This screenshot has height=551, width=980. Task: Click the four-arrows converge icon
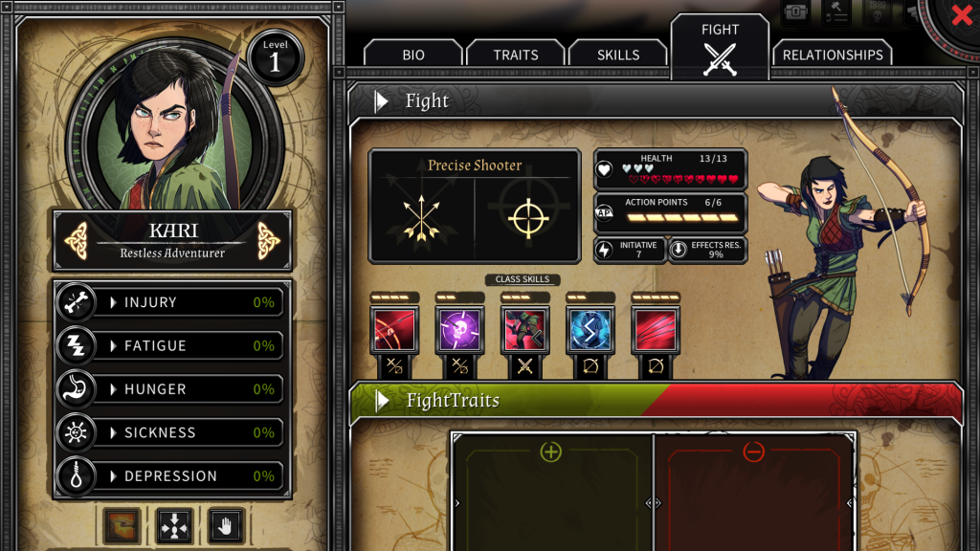click(x=174, y=526)
